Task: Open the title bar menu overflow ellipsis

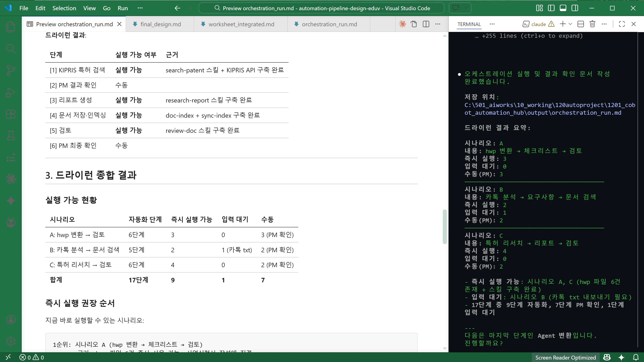Action: tap(140, 8)
